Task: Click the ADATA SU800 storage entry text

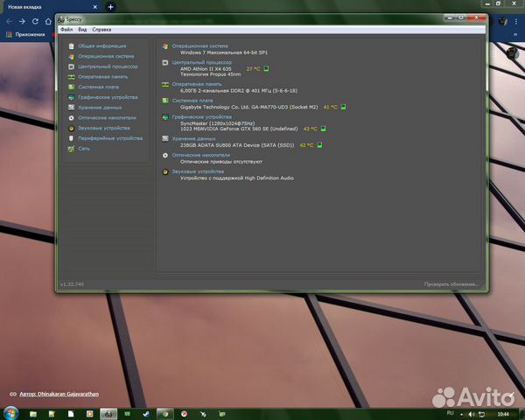Action: (237, 145)
